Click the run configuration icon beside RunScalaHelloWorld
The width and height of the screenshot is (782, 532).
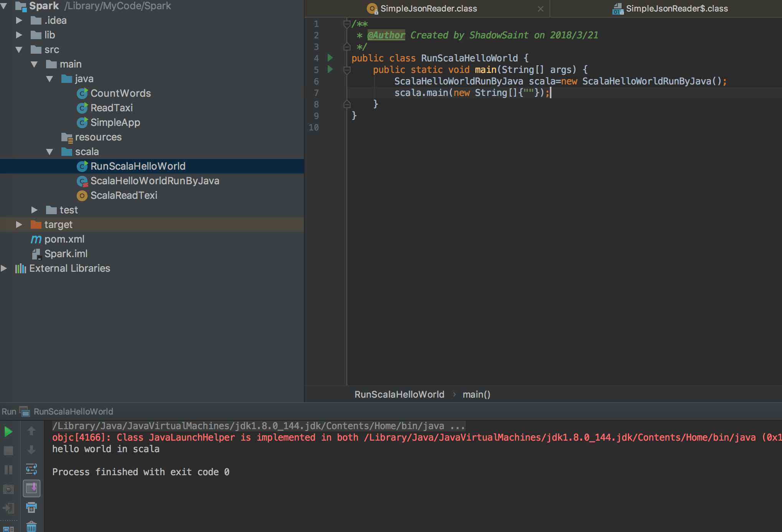point(25,411)
